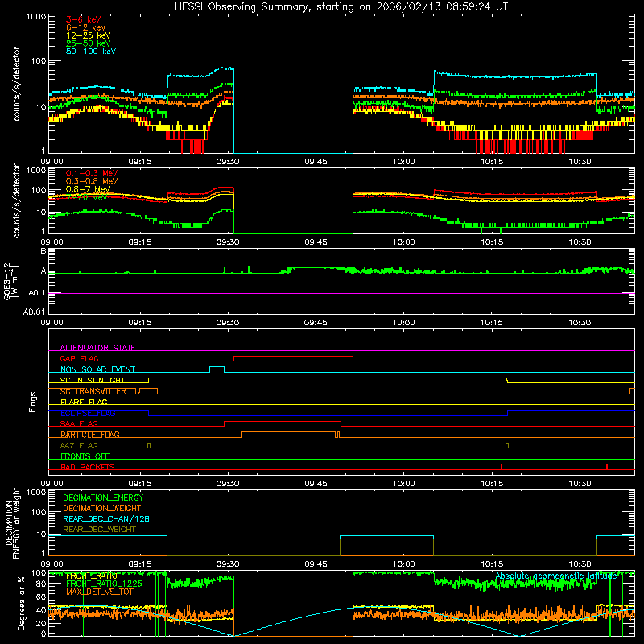This screenshot has width=644, height=644.
Task: Click the vertical Flags axis label
Action: tap(33, 402)
